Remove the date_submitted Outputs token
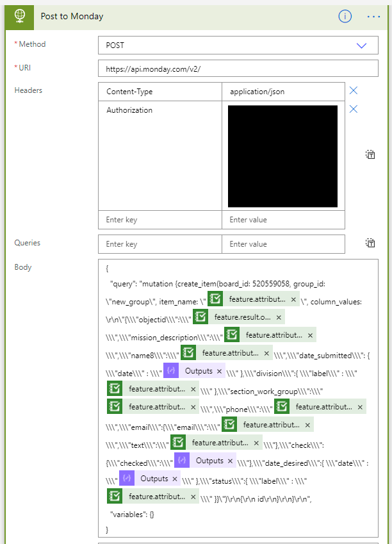The width and height of the screenshot is (392, 544). 219,371
